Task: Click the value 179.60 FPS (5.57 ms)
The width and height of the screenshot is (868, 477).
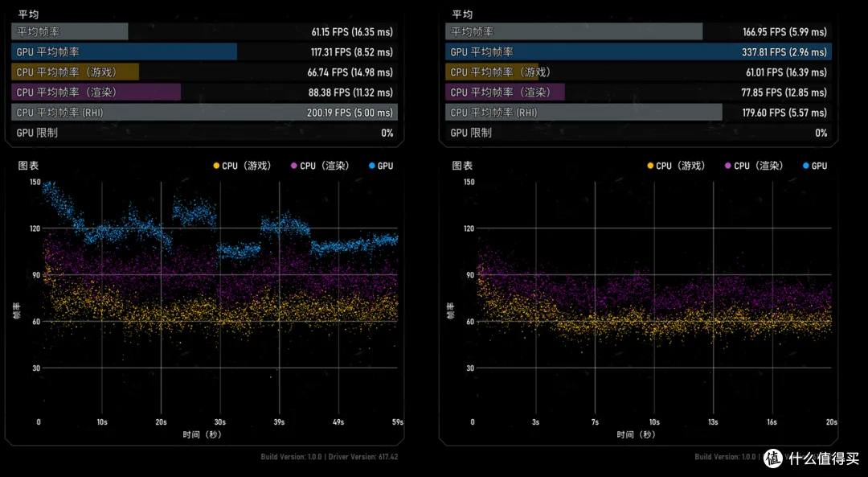Action: [x=785, y=113]
